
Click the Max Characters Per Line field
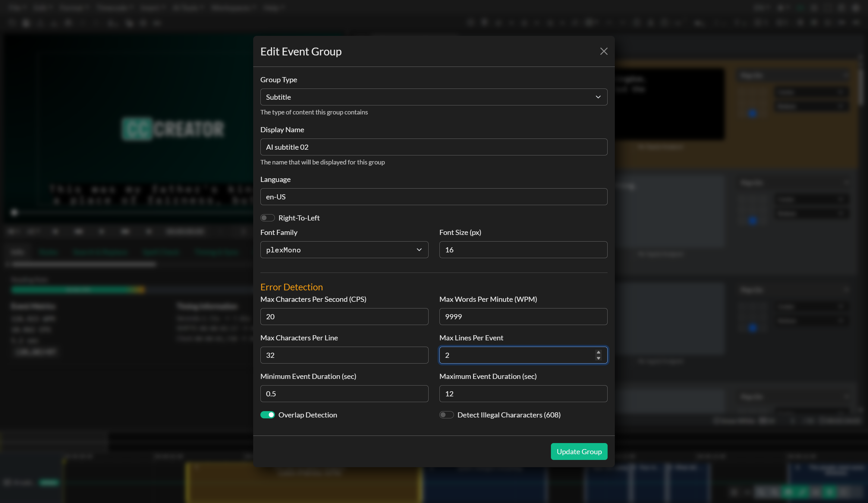[344, 355]
